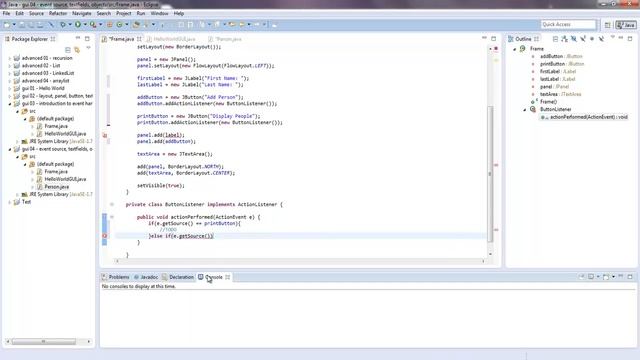Switch to the Problems tab

(116, 277)
